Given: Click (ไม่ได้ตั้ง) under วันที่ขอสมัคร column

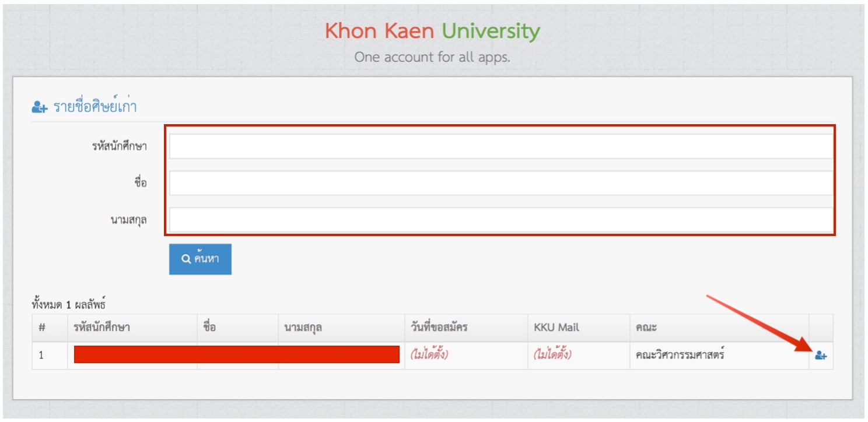Looking at the screenshot, I should point(428,354).
